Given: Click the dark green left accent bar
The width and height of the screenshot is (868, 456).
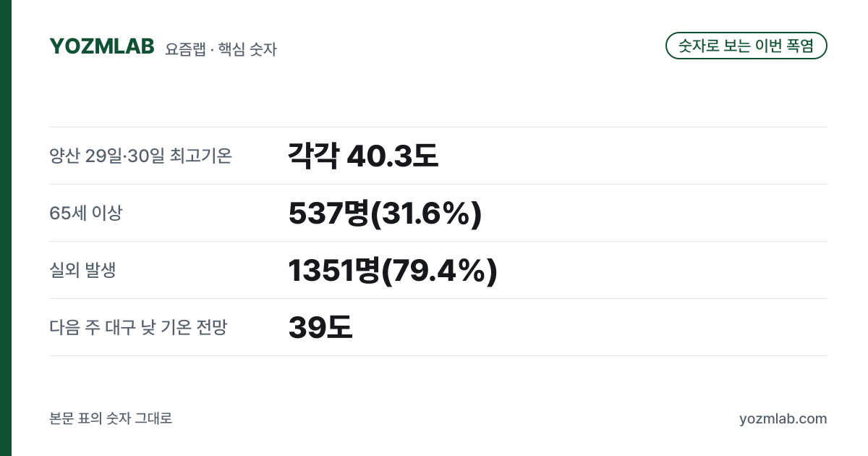Looking at the screenshot, I should point(6,228).
